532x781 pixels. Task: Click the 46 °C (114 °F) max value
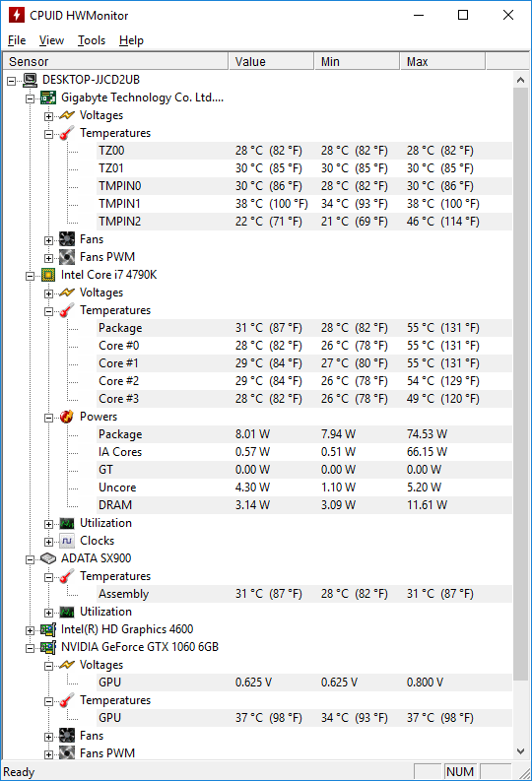click(x=442, y=222)
